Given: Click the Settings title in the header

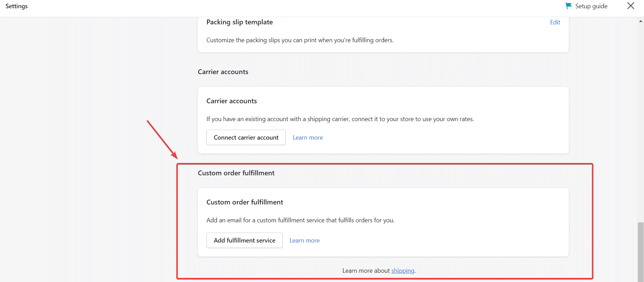Looking at the screenshot, I should [x=16, y=6].
